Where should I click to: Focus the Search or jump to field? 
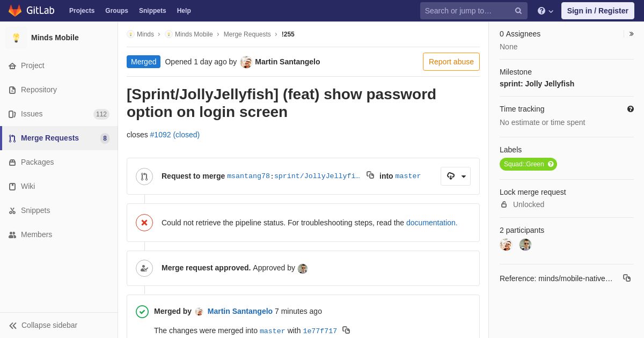pyautogui.click(x=473, y=11)
